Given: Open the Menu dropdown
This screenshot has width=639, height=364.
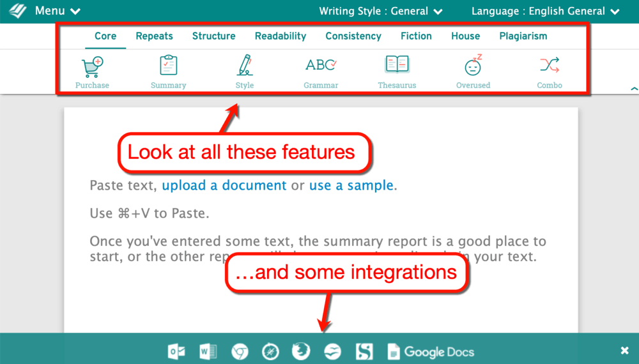Looking at the screenshot, I should 58,11.
